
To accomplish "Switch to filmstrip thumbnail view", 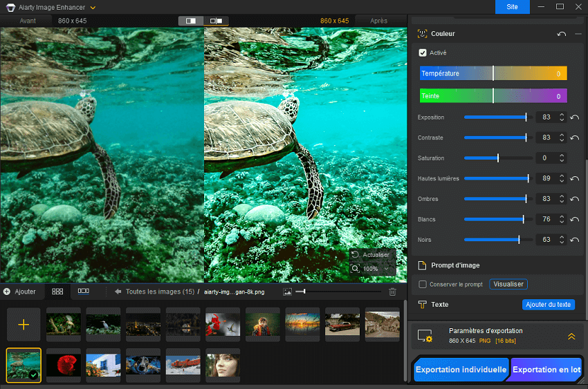I will point(83,292).
